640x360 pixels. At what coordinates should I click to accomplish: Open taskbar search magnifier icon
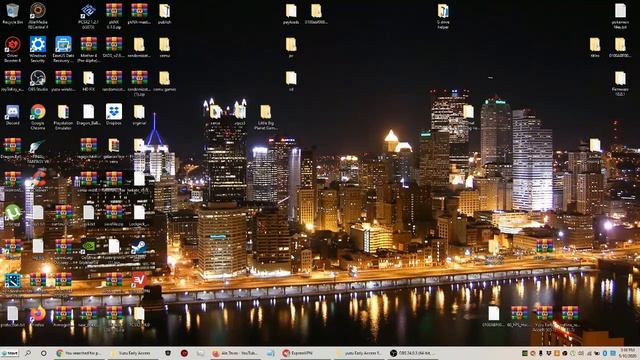click(x=28, y=353)
